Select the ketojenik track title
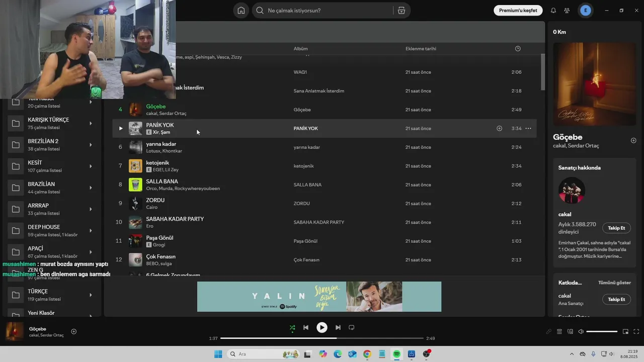Image resolution: width=644 pixels, height=362 pixels. tap(157, 163)
